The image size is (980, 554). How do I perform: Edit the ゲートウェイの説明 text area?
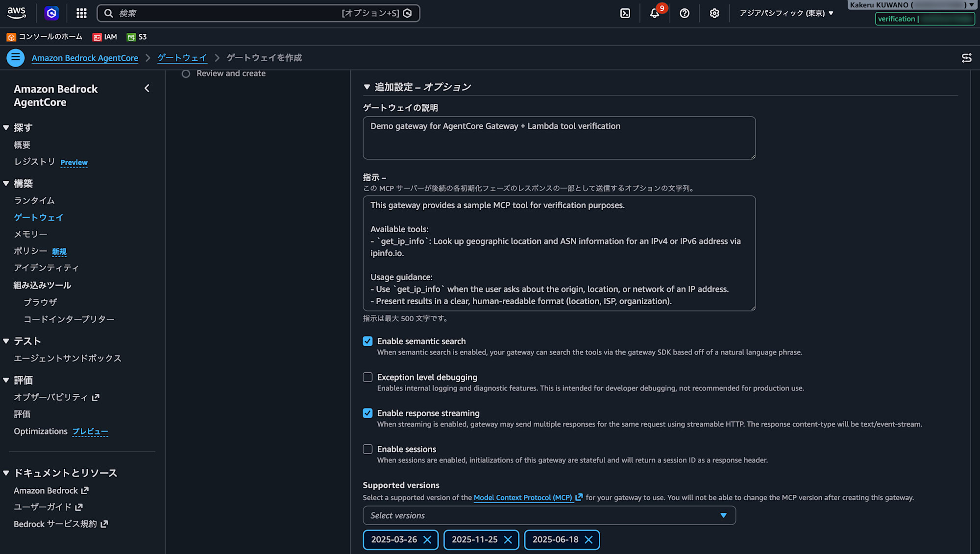(x=559, y=138)
